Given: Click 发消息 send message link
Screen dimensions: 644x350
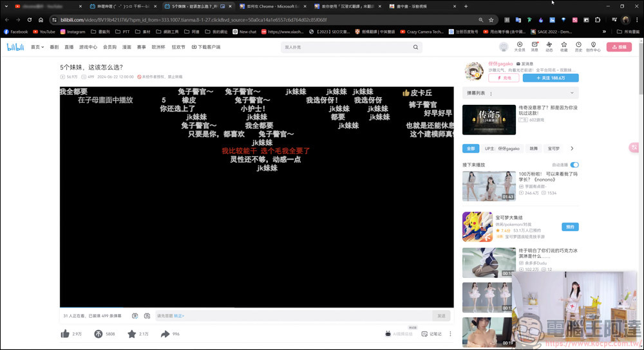Looking at the screenshot, I should (524, 64).
